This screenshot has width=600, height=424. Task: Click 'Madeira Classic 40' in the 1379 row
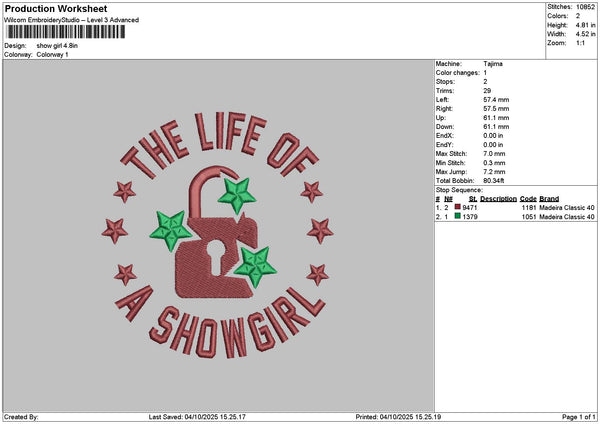pyautogui.click(x=567, y=217)
